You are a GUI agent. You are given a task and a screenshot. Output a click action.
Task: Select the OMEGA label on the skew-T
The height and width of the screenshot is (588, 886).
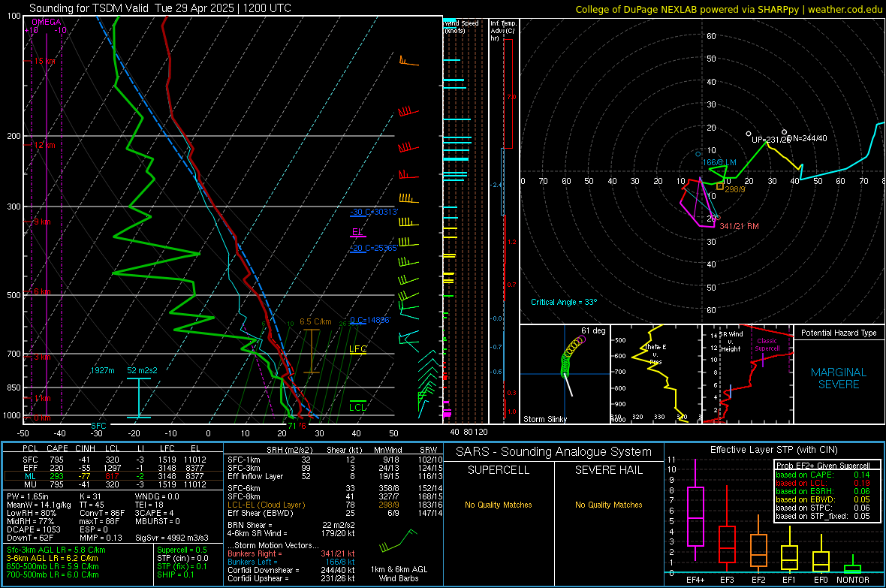(47, 22)
